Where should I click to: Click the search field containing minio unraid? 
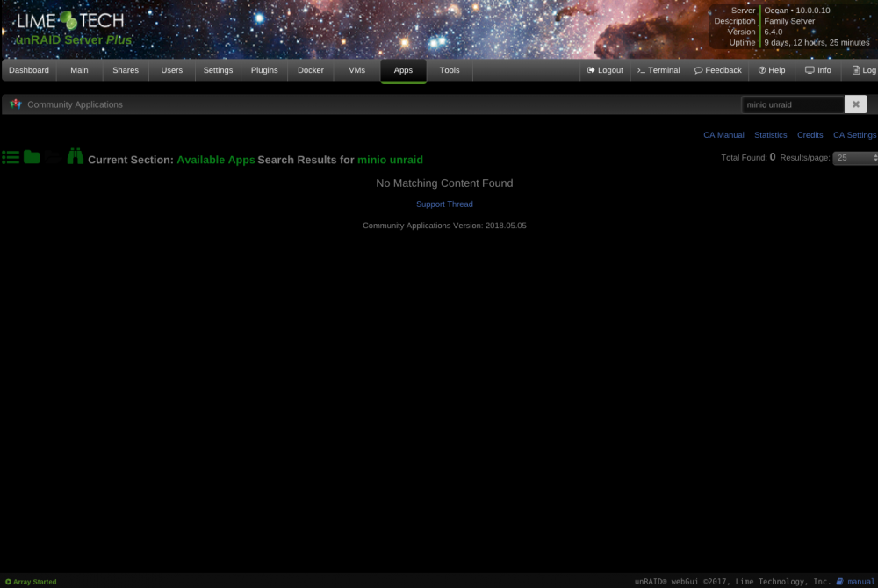click(x=793, y=104)
